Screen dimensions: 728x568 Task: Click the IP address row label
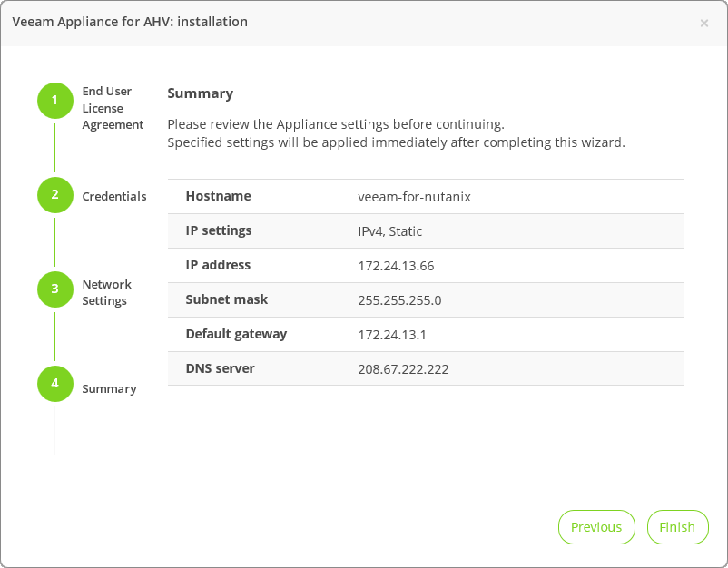218,265
